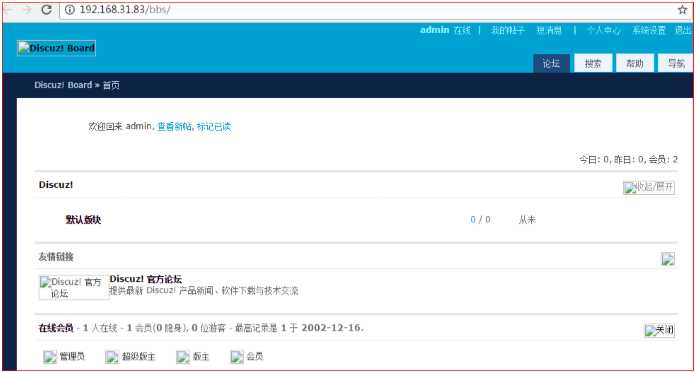Click the Discuz! Board breadcrumb link

(x=63, y=85)
